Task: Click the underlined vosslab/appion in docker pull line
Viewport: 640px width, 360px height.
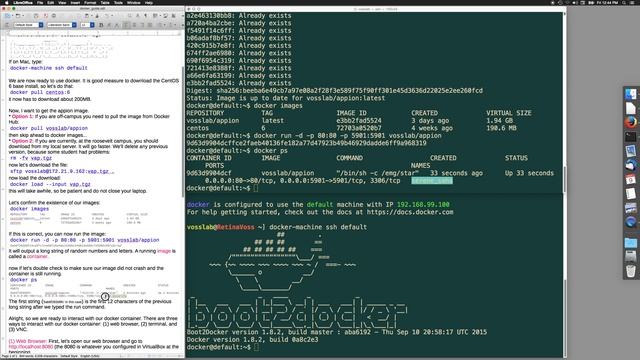Action: pyautogui.click(x=67, y=128)
